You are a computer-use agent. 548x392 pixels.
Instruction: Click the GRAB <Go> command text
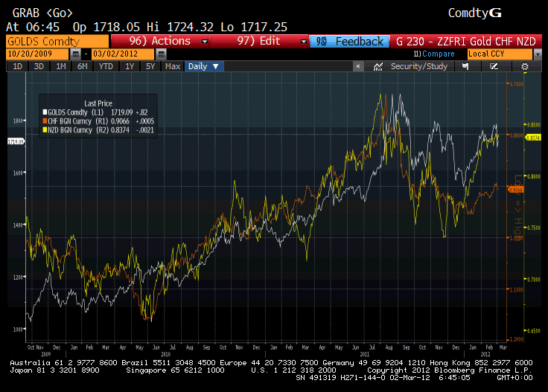pos(42,13)
